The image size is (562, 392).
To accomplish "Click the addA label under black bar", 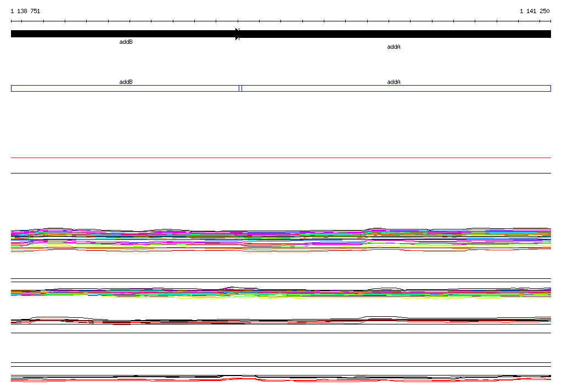I will (x=394, y=47).
